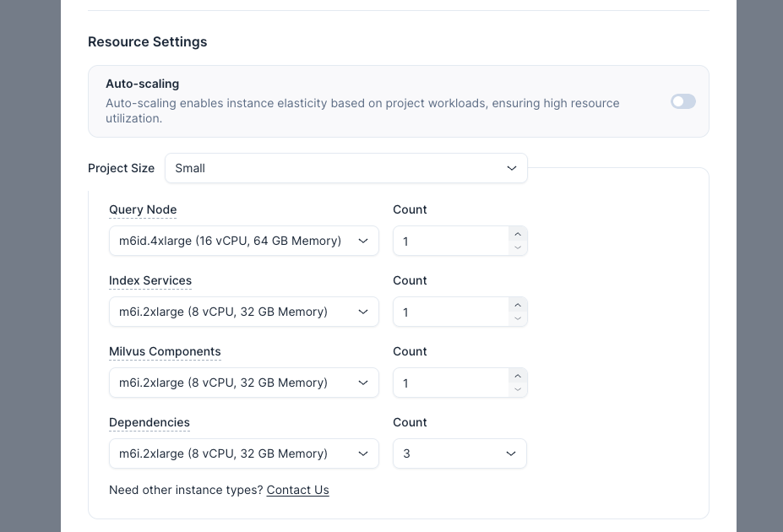Increment Index Services count using up arrow

coord(518,305)
